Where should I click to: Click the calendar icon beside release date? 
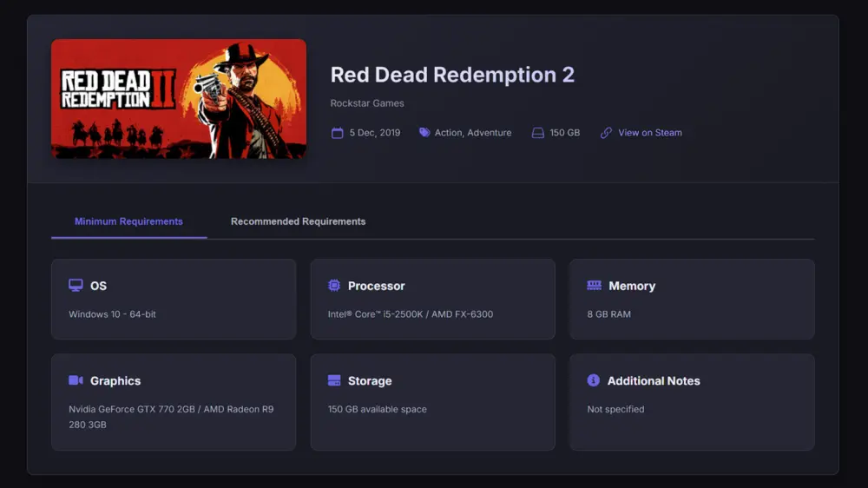coord(338,133)
